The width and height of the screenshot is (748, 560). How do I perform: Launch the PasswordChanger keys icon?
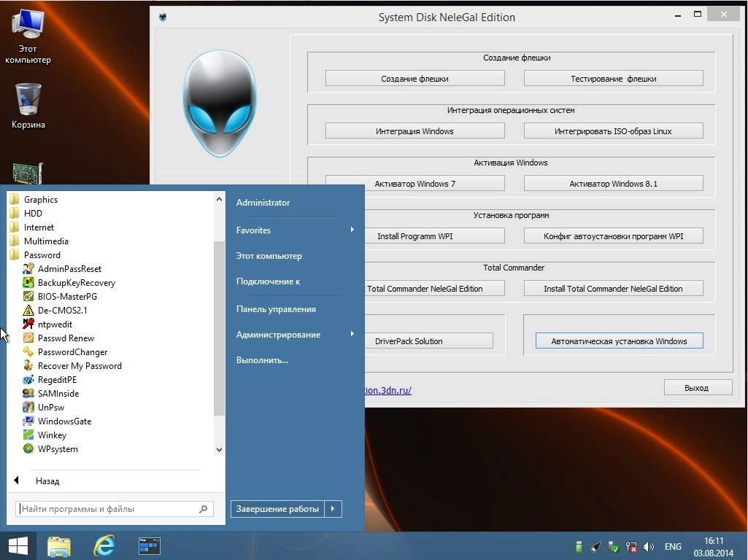(x=28, y=351)
